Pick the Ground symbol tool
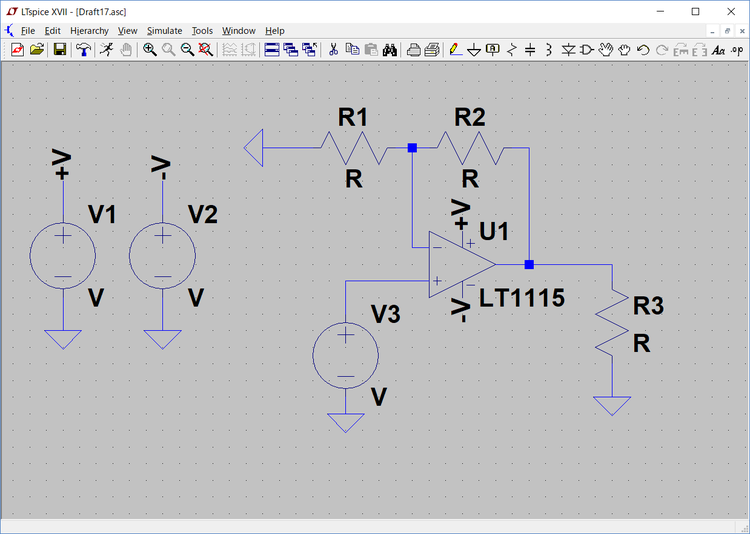 coord(474,49)
